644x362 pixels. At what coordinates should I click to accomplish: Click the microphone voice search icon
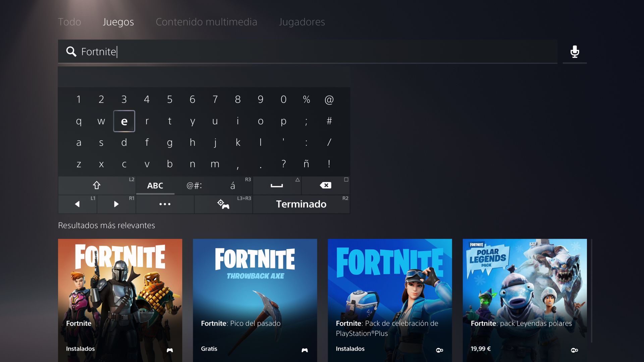tap(575, 52)
